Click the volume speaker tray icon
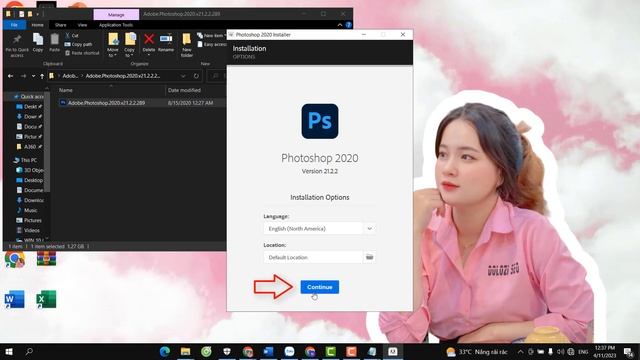This screenshot has width=640, height=360. (x=560, y=352)
